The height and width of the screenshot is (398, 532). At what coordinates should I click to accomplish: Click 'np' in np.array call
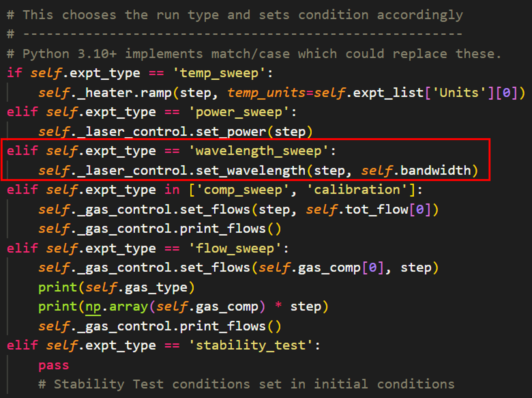coord(93,307)
